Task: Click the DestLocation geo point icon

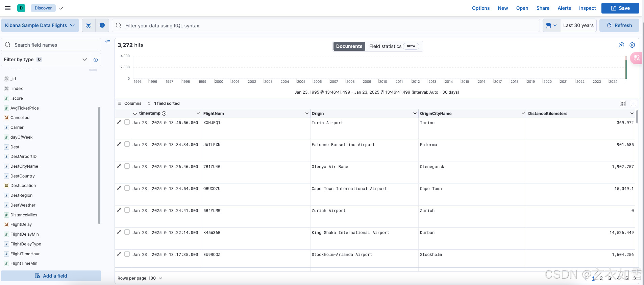Action: tap(6, 186)
